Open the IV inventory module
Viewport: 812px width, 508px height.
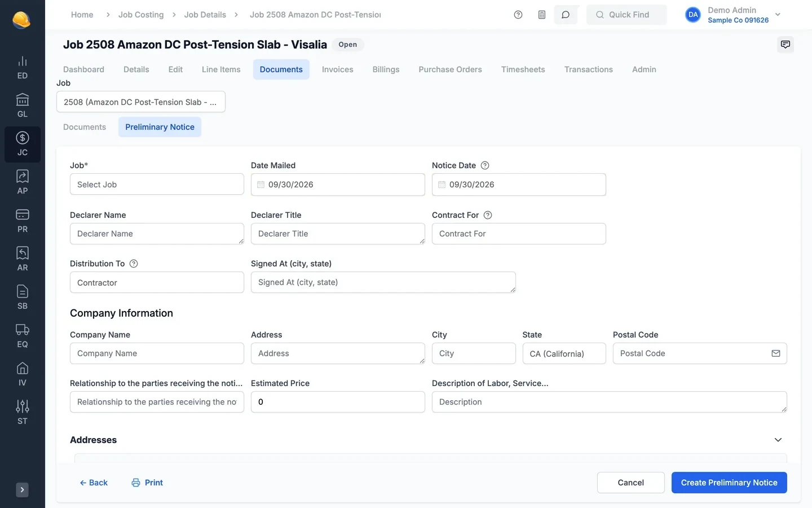tap(23, 375)
